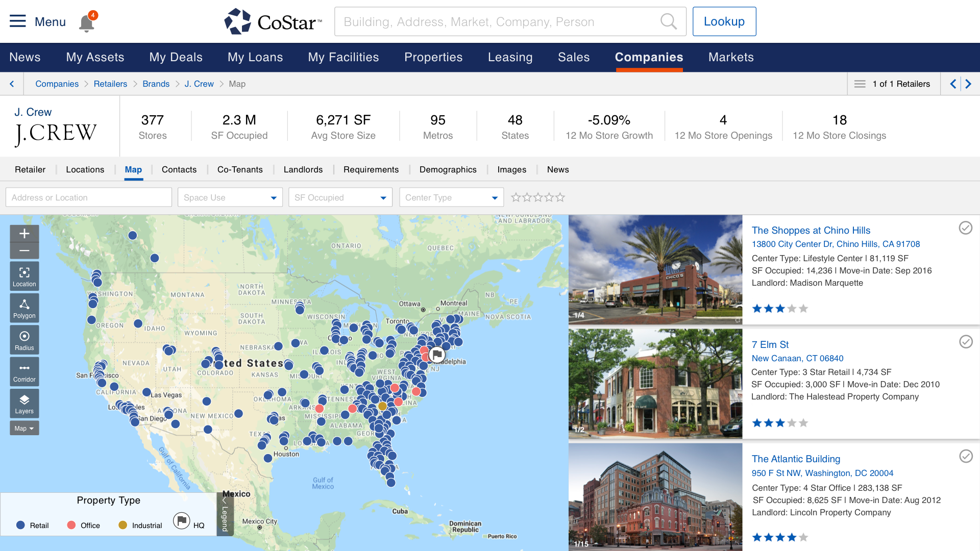Screen dimensions: 980x551
Task: Open the map Layers panel
Action: coord(24,404)
